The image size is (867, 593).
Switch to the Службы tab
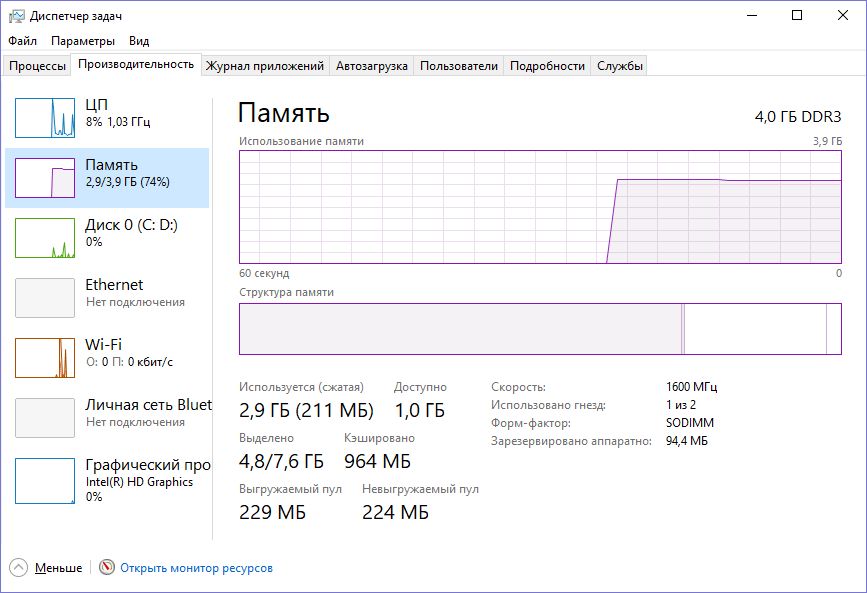(x=620, y=64)
